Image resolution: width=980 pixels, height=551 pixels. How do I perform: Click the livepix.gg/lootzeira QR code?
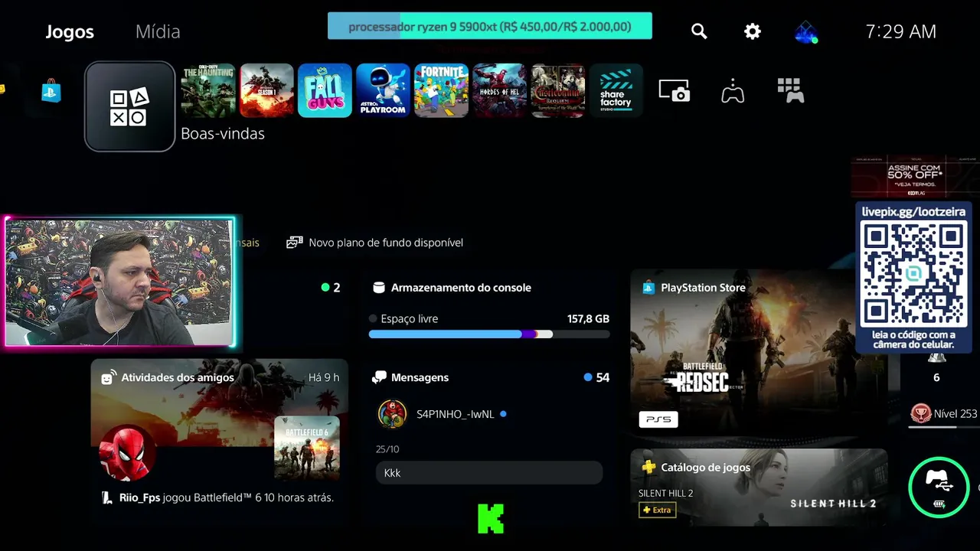pos(913,274)
